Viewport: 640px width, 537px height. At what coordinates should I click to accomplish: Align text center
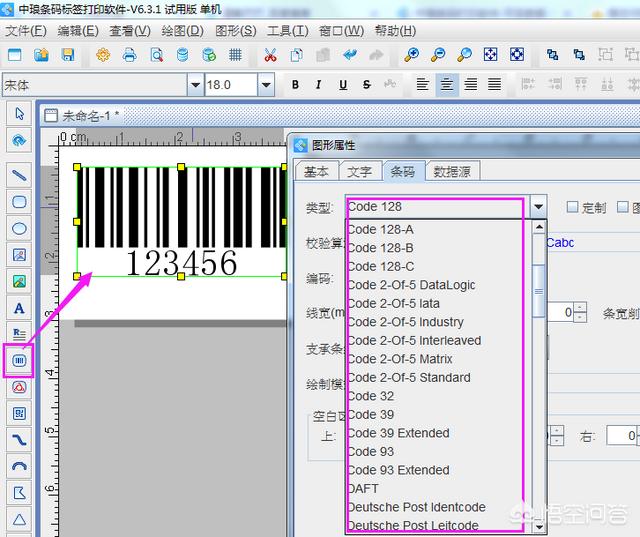(447, 85)
